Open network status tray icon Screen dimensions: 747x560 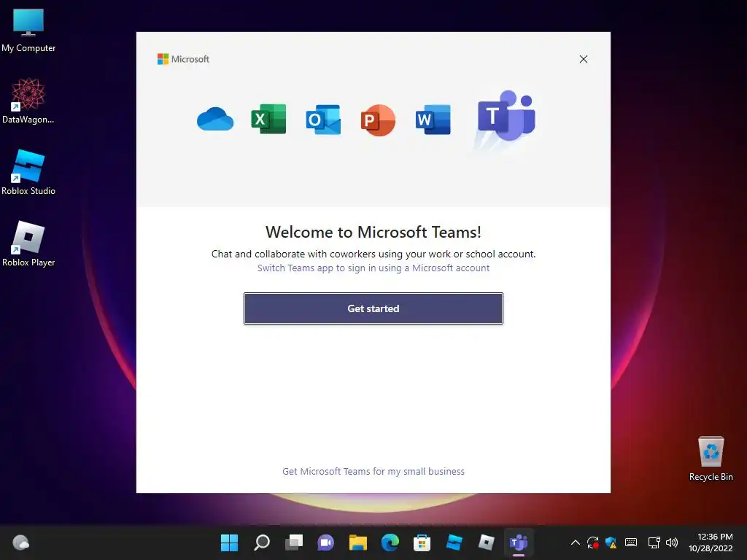pos(654,542)
